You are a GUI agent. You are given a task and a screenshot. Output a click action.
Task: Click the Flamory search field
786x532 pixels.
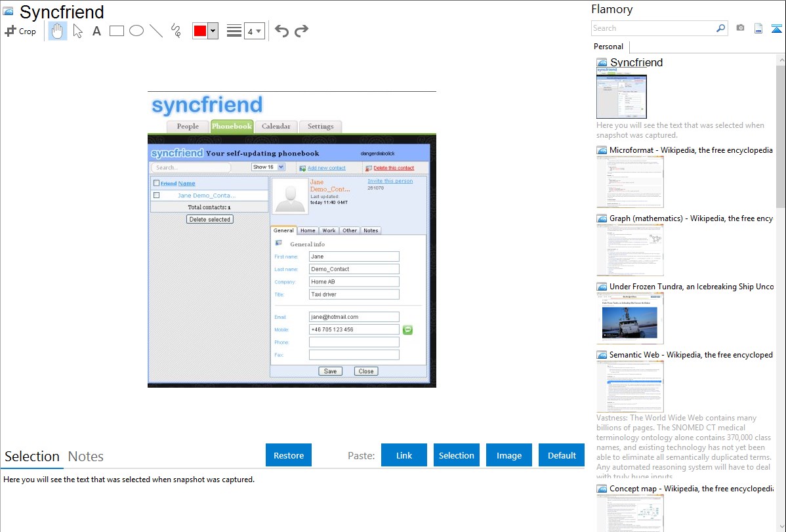(653, 28)
